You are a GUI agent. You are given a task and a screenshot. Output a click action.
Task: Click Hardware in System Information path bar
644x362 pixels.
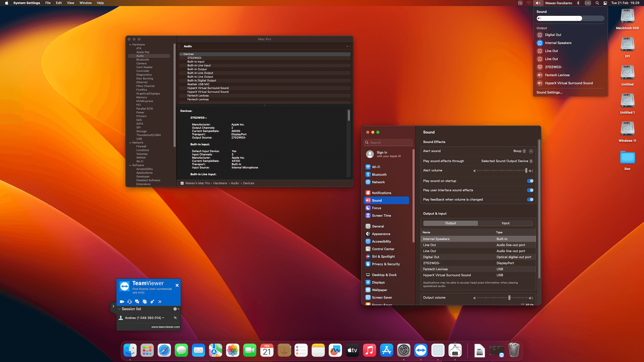(220, 183)
